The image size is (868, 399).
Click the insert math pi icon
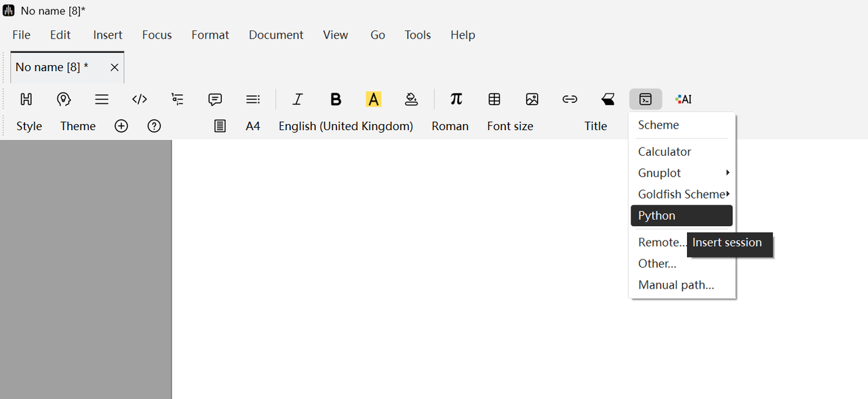(456, 100)
